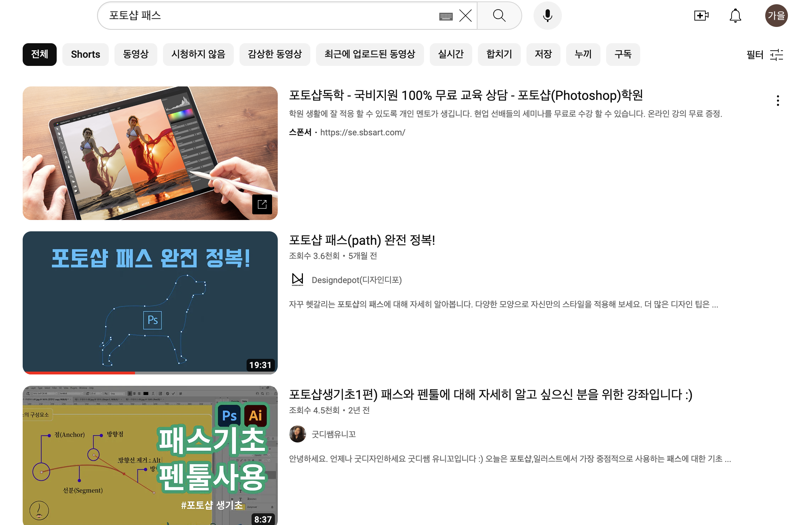Start voice search with microphone icon
This screenshot has height=525, width=812.
click(x=547, y=16)
